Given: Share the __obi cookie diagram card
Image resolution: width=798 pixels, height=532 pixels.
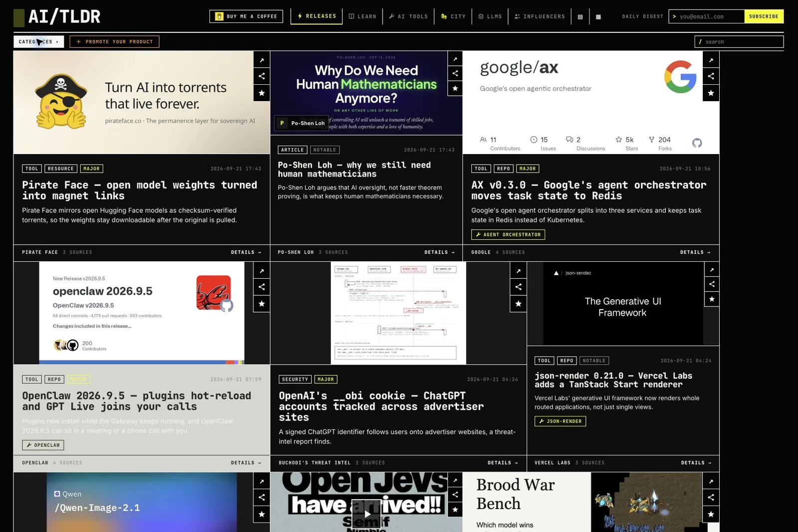Looking at the screenshot, I should click(519, 287).
